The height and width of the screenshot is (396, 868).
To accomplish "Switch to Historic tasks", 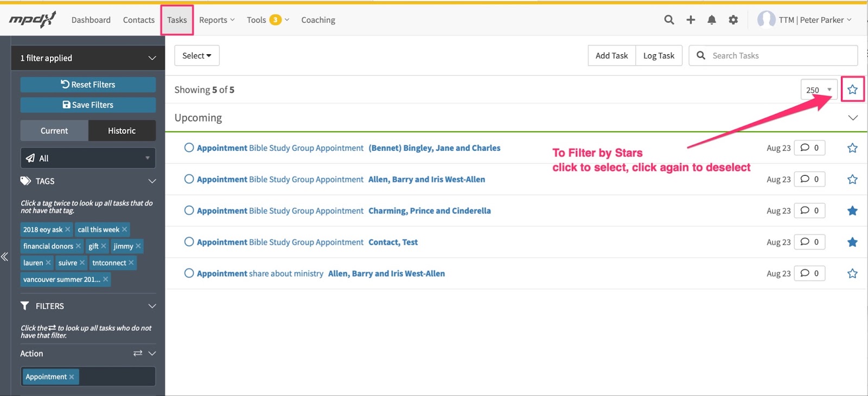I will (122, 131).
